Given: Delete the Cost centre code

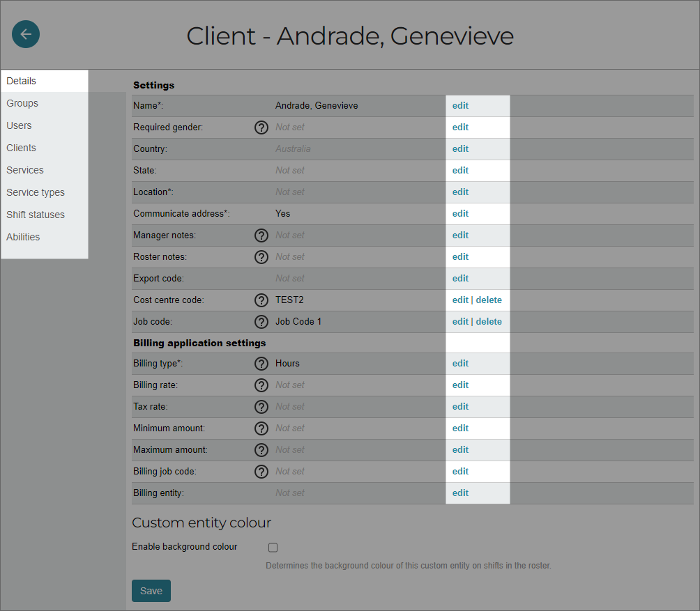Looking at the screenshot, I should click(x=489, y=300).
